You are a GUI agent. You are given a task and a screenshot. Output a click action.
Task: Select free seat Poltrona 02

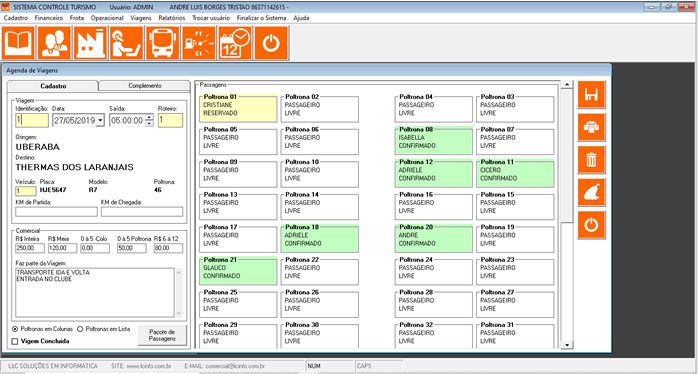[x=320, y=109]
